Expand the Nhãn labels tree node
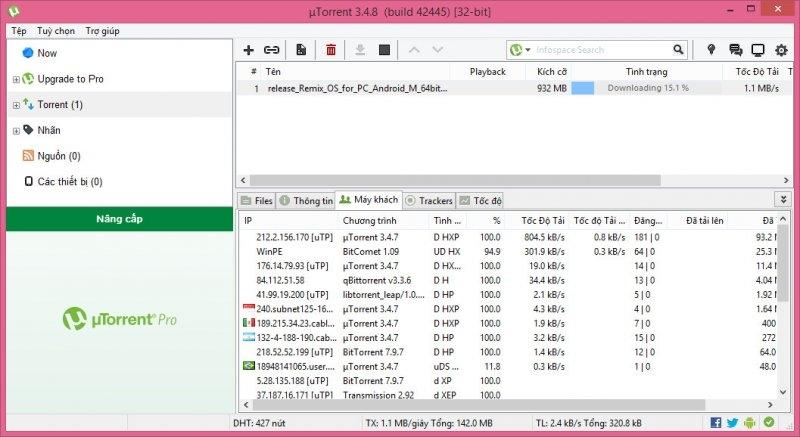 pos(16,130)
